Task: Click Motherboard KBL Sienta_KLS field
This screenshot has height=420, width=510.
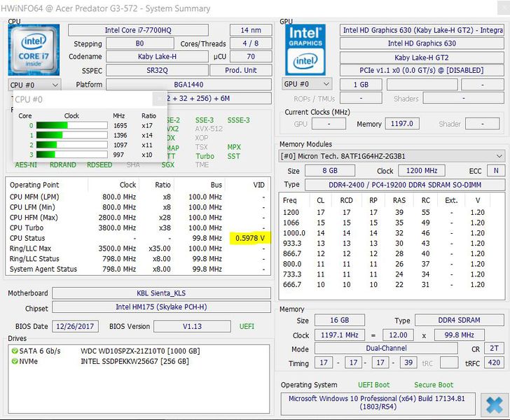Action: [x=161, y=293]
